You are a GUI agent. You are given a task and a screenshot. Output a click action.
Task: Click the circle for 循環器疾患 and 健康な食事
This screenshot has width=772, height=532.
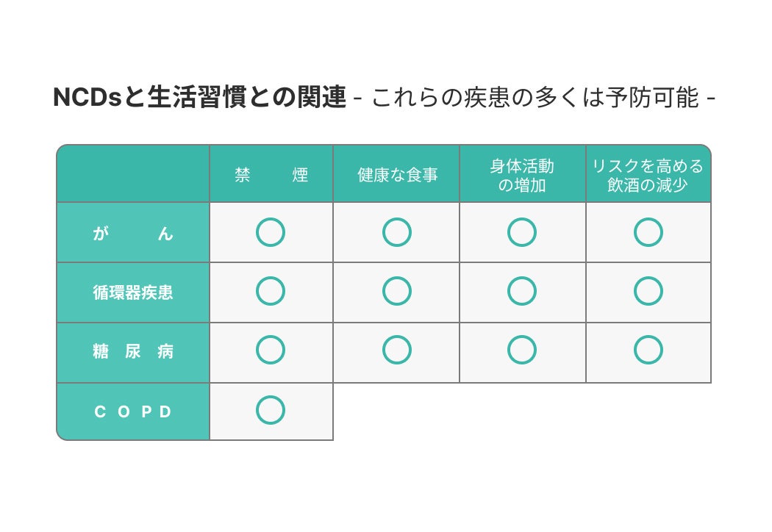click(397, 292)
